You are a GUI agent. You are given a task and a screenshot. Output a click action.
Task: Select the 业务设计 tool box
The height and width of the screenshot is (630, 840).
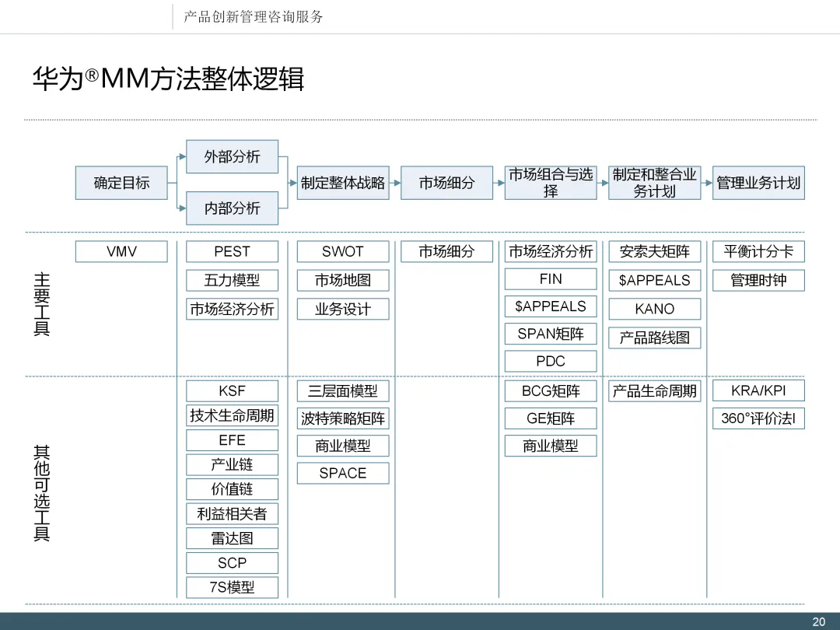point(343,309)
